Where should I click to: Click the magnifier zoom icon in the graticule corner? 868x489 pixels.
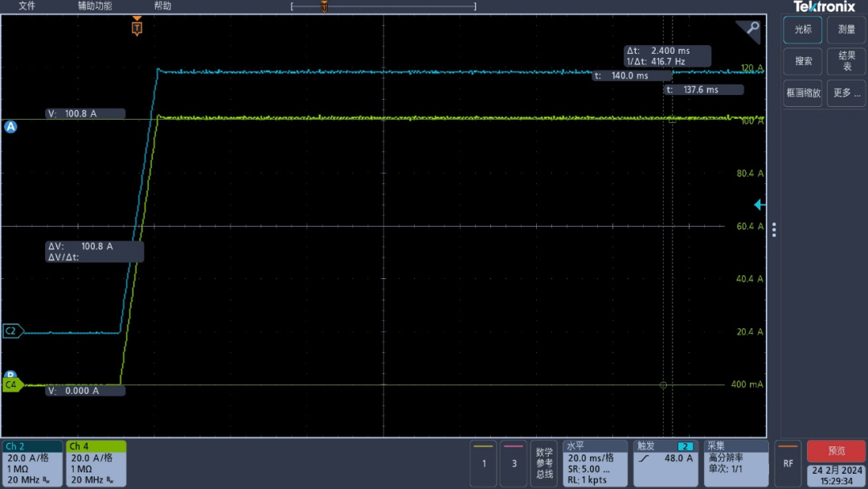[x=751, y=28]
